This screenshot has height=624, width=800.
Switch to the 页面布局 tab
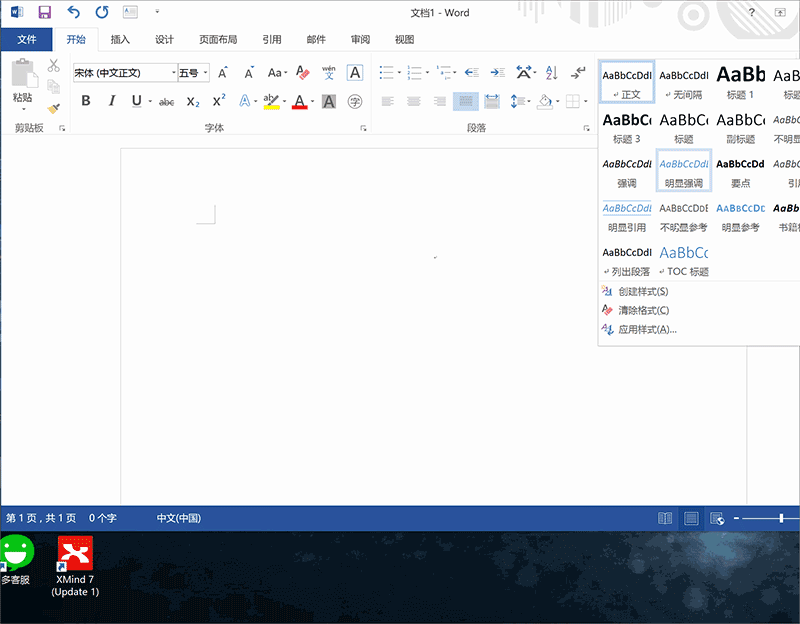218,39
